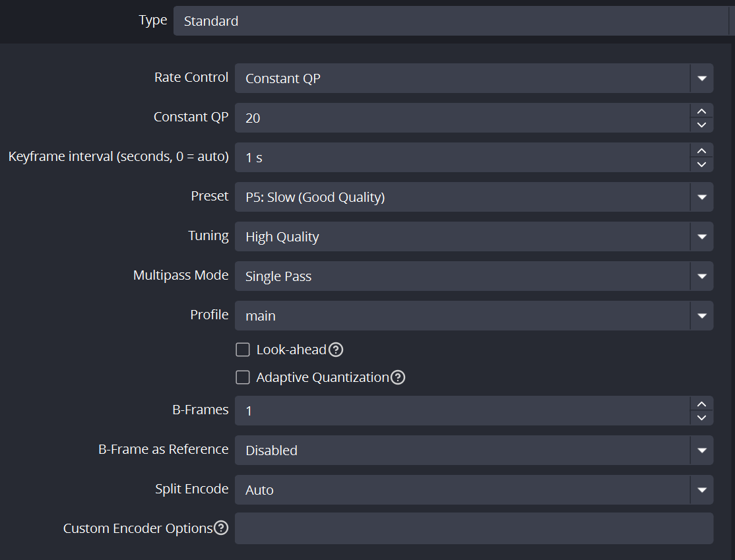Click the Custom Encoder Options text field
This screenshot has height=560, width=735.
(474, 528)
